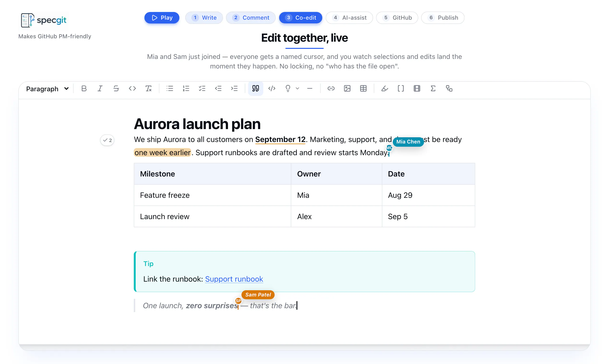Image resolution: width=609 pixels, height=364 pixels.
Task: Insert a task checklist
Action: pyautogui.click(x=202, y=89)
